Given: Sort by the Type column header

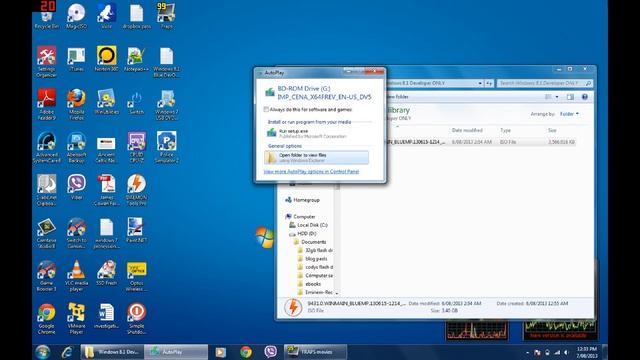Looking at the screenshot, I should click(x=505, y=130).
